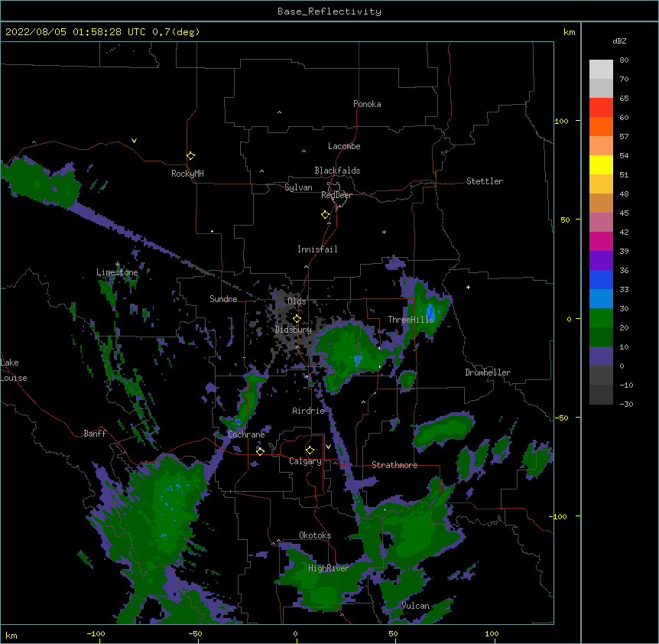Click the Sylvan label on map
This screenshot has height=644, width=659.
(298, 187)
